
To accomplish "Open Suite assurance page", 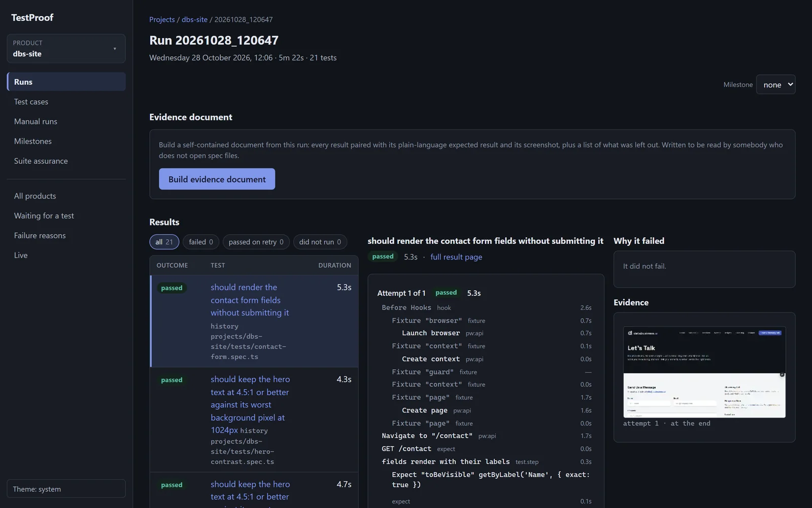I will 66,161.
